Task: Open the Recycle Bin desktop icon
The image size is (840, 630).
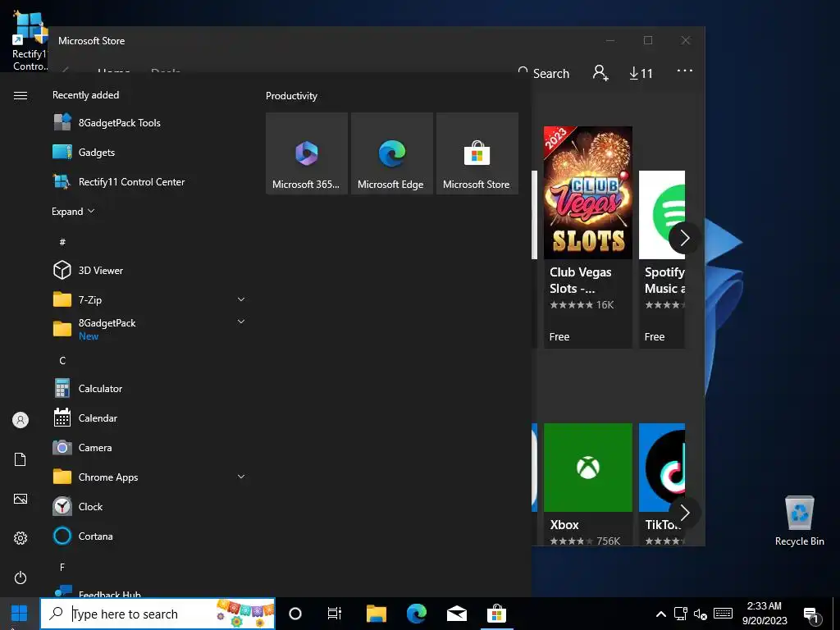Action: pyautogui.click(x=799, y=521)
